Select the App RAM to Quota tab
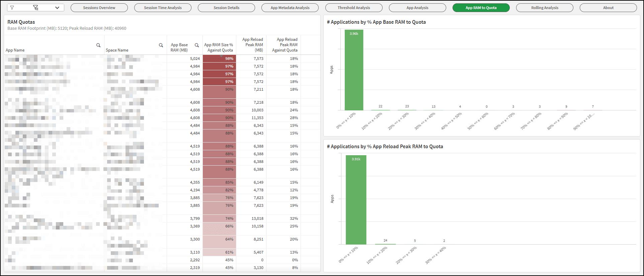This screenshot has width=644, height=276. [x=481, y=8]
